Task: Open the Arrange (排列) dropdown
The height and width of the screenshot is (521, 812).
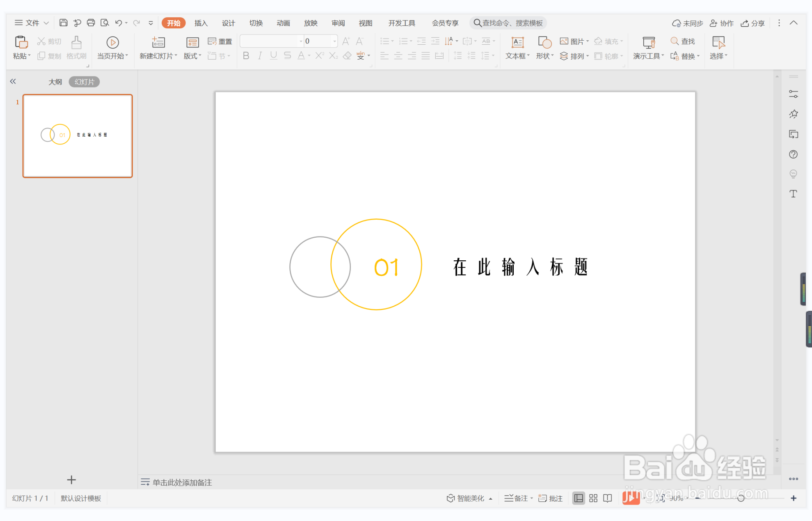Action: point(574,56)
